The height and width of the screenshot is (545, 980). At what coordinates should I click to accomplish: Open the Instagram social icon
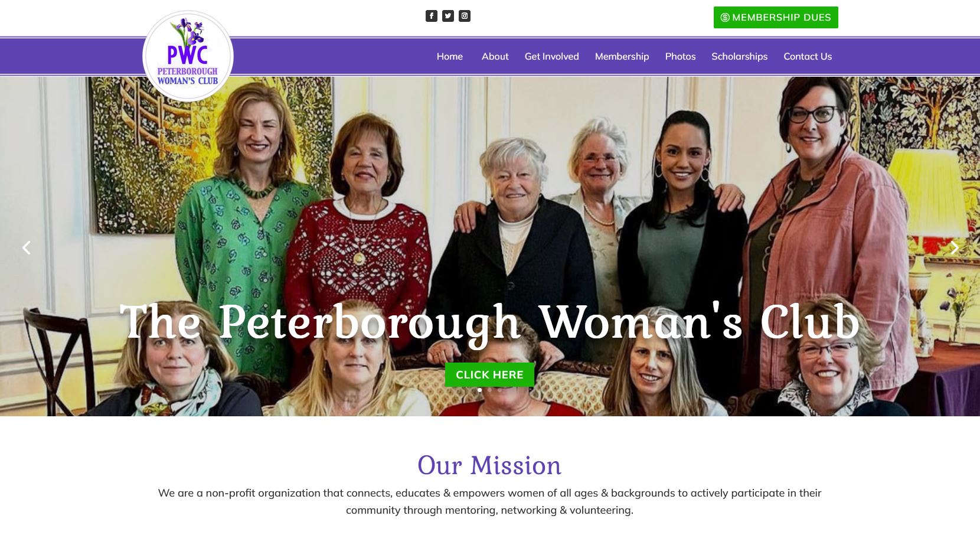[x=465, y=16]
